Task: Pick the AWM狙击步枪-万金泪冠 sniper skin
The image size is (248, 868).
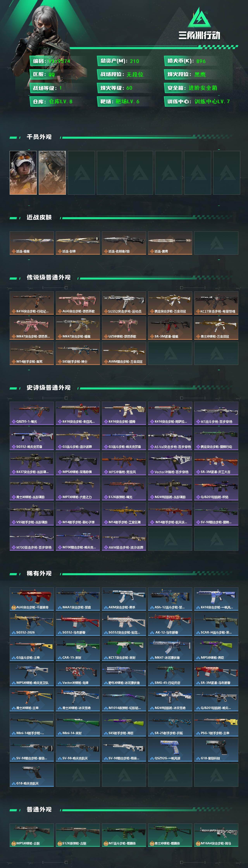Action: [x=124, y=353]
